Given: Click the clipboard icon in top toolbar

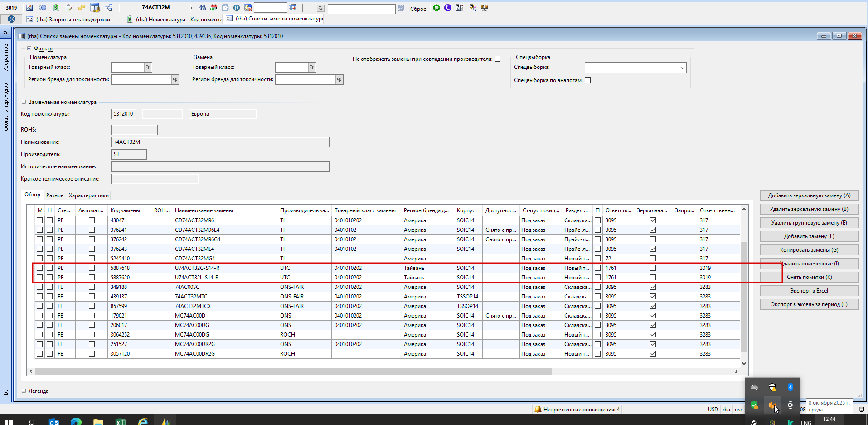Looking at the screenshot, I should pos(68,8).
